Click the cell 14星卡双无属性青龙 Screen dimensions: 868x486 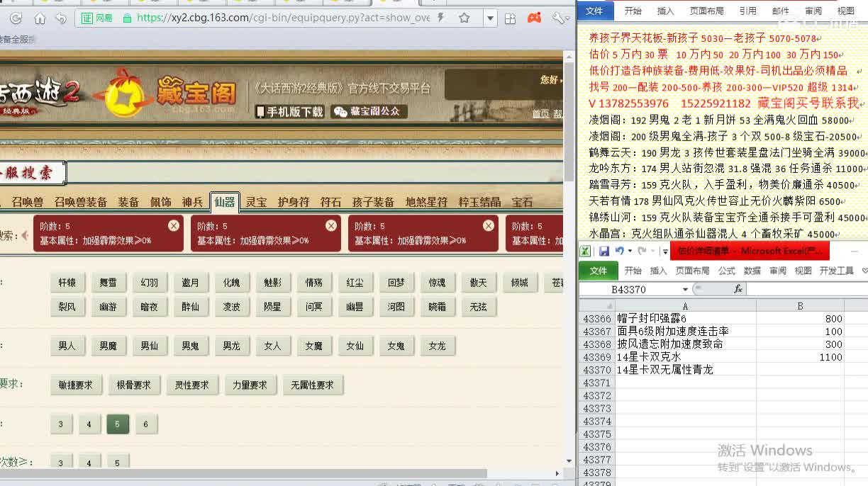(x=685, y=370)
